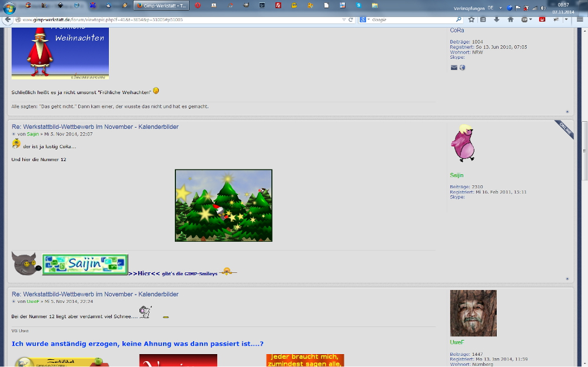Image resolution: width=588 pixels, height=367 pixels.
Task: Click author name Saijin in post header
Action: (x=32, y=134)
